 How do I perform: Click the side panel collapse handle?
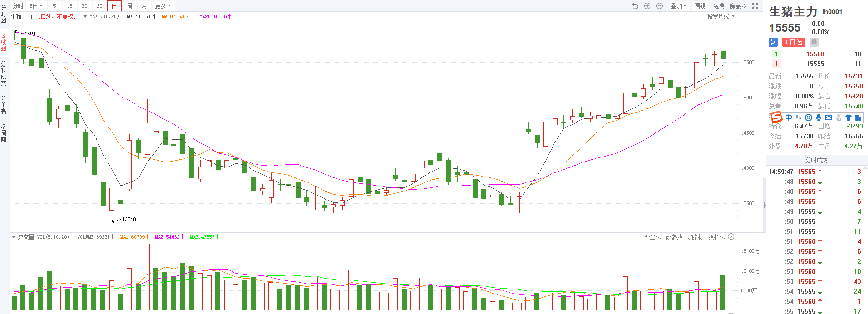(x=764, y=205)
